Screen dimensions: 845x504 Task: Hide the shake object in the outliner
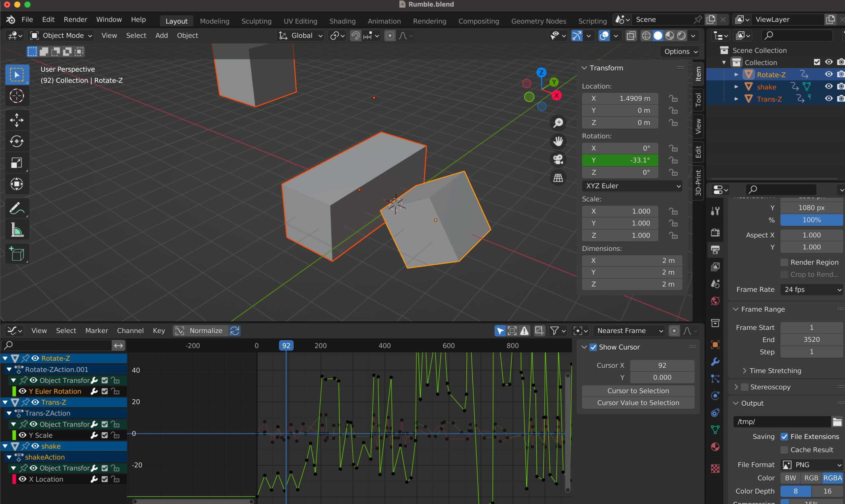[829, 86]
